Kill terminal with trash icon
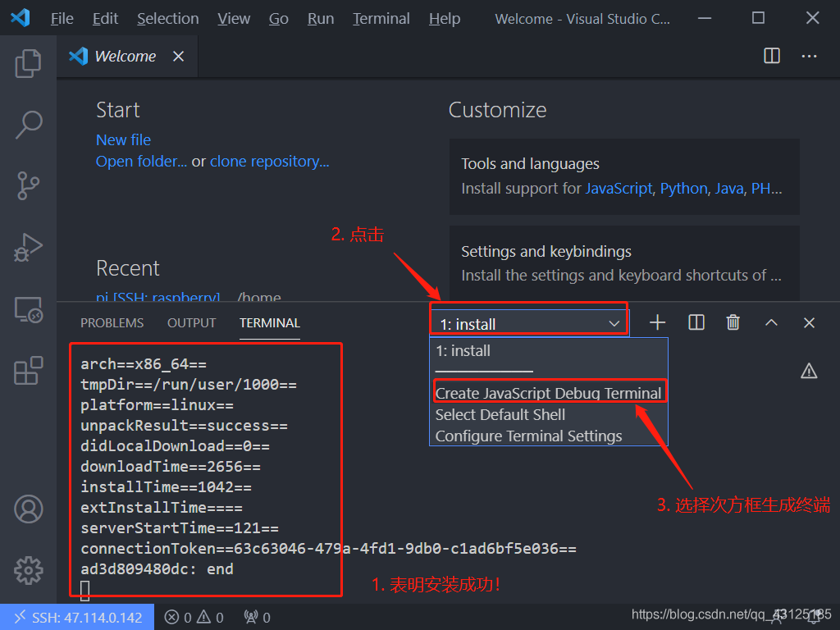The width and height of the screenshot is (840, 630). 733,322
